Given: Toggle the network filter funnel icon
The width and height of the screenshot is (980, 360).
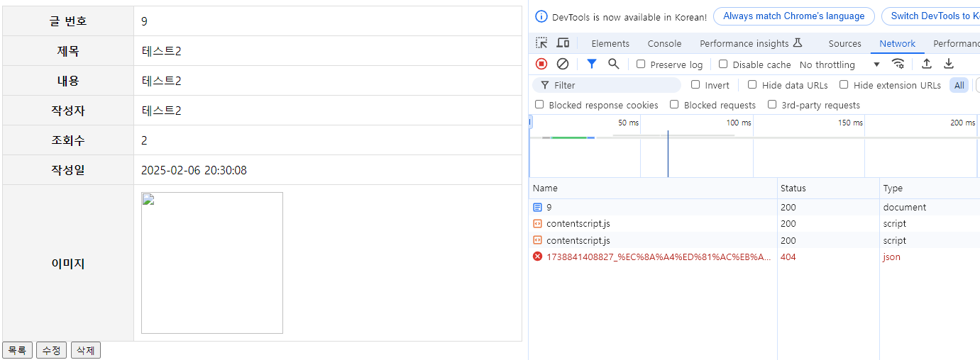Looking at the screenshot, I should (592, 64).
